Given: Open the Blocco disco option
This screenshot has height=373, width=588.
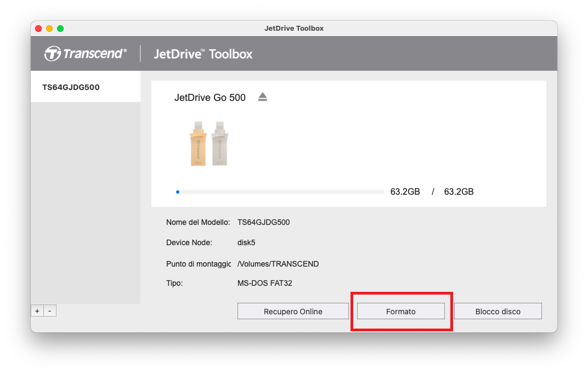Looking at the screenshot, I should click(x=498, y=312).
